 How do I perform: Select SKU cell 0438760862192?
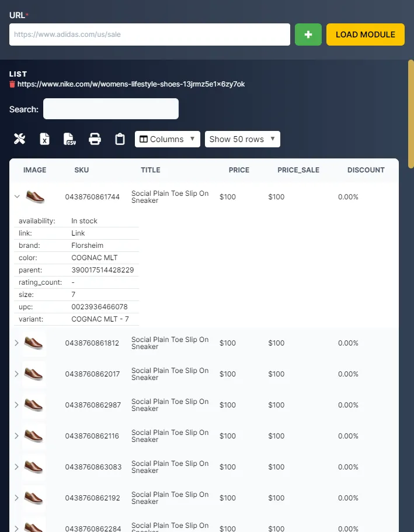pyautogui.click(x=92, y=498)
